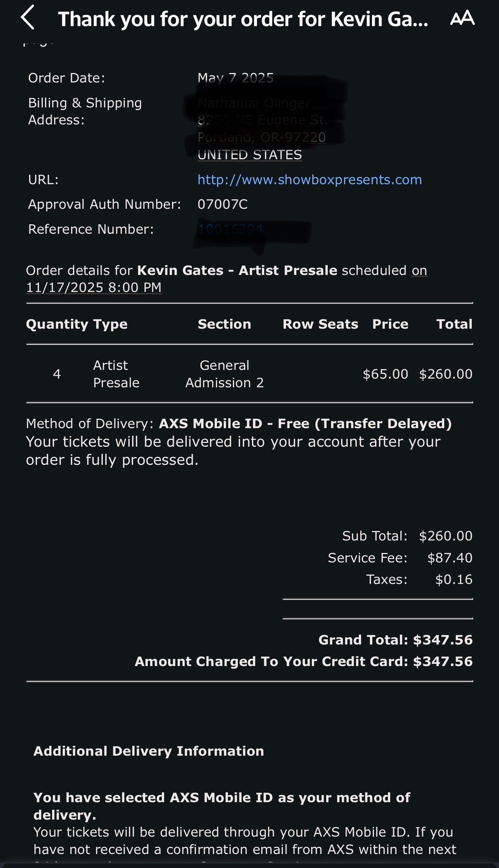Open the showboxpresents.com link
Viewport: 499px width, 868px height.
click(x=310, y=180)
